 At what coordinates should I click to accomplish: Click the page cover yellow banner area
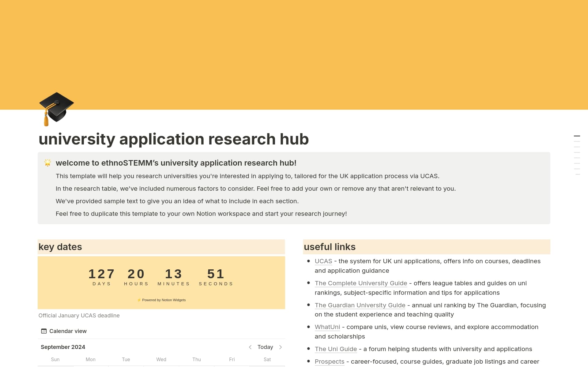(x=294, y=52)
